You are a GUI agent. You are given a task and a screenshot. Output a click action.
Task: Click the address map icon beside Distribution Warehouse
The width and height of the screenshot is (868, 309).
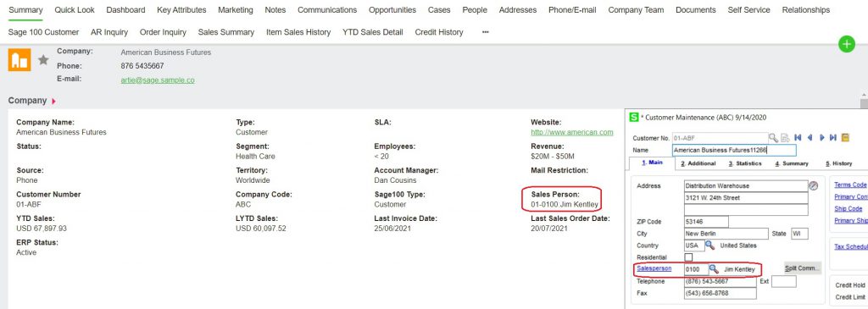click(813, 185)
